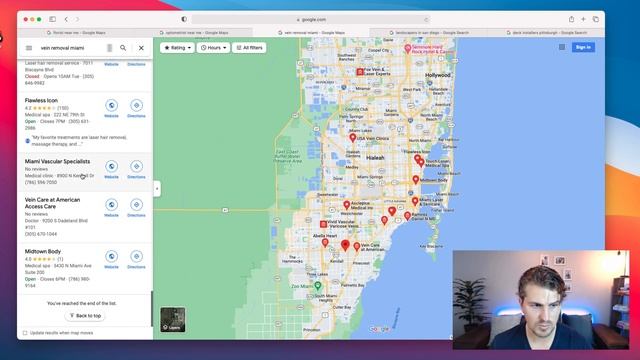Screen dimensions: 640x360
Task: Collapse the side panel with arrow handle
Action: (x=157, y=189)
